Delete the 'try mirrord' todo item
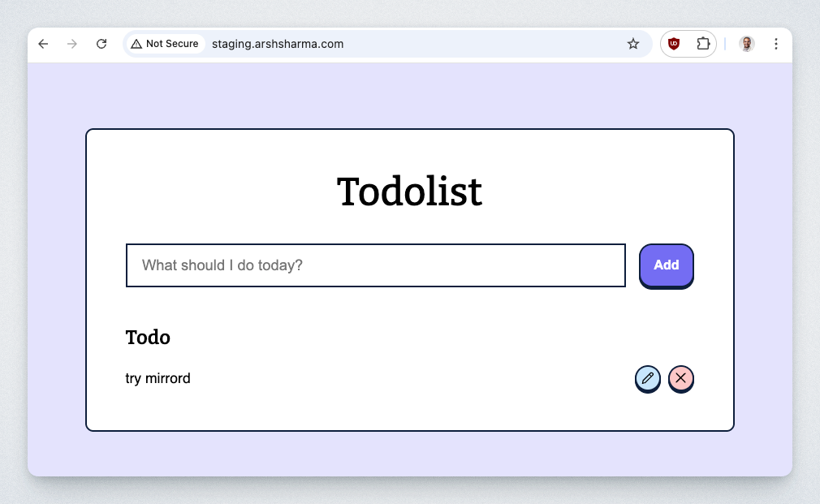820x504 pixels. (680, 378)
